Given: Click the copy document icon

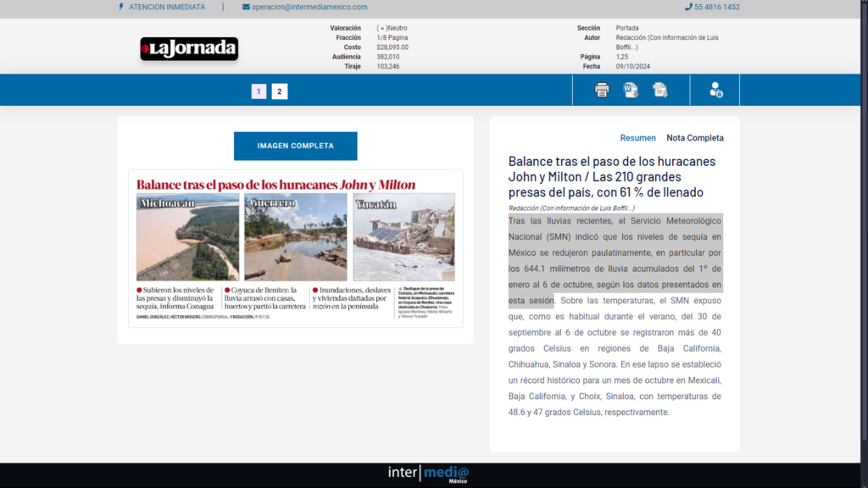Looking at the screenshot, I should (x=659, y=90).
